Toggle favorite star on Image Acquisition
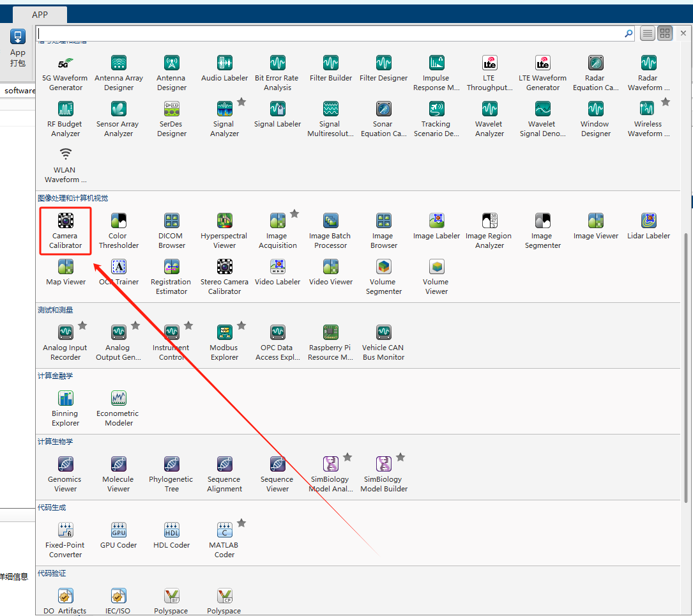Screen dimensions: 693x616 [295, 214]
